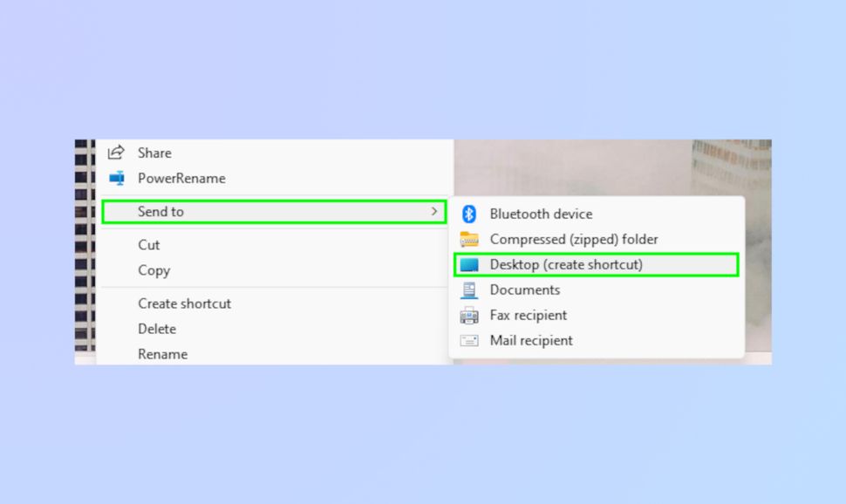Expand the Send to submenu arrow

433,212
